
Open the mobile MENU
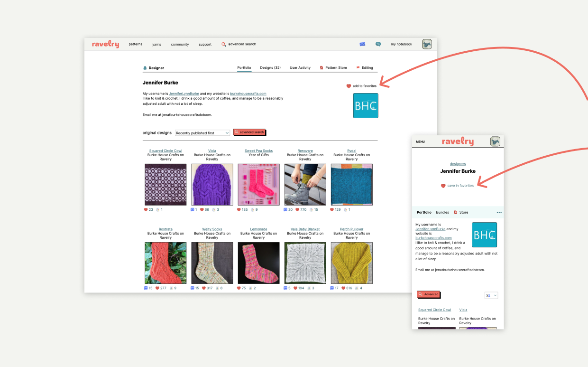point(420,141)
